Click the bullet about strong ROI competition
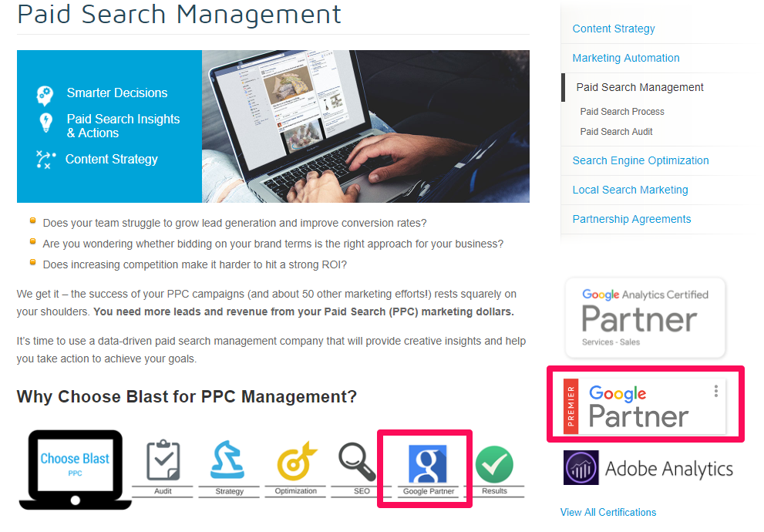 point(195,265)
